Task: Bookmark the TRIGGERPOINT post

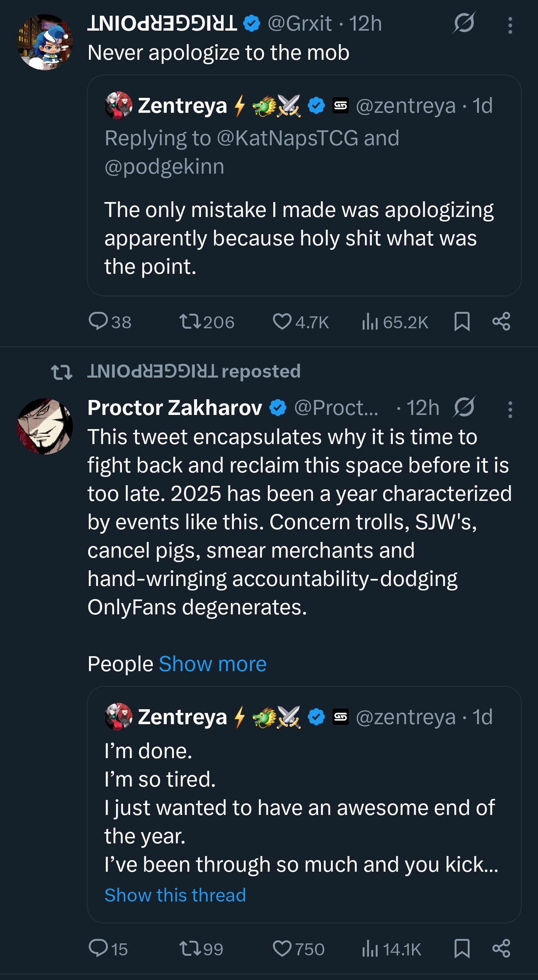Action: tap(462, 322)
